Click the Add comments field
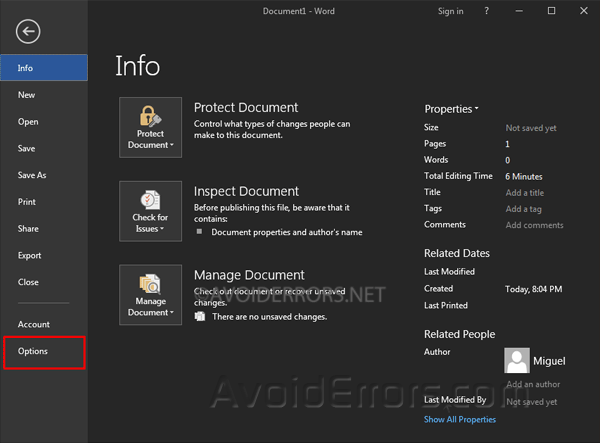The width and height of the screenshot is (600, 443). [x=534, y=225]
